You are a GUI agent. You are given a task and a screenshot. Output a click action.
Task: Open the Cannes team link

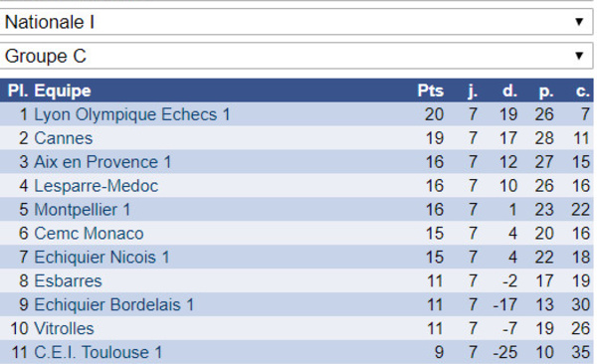click(x=64, y=138)
